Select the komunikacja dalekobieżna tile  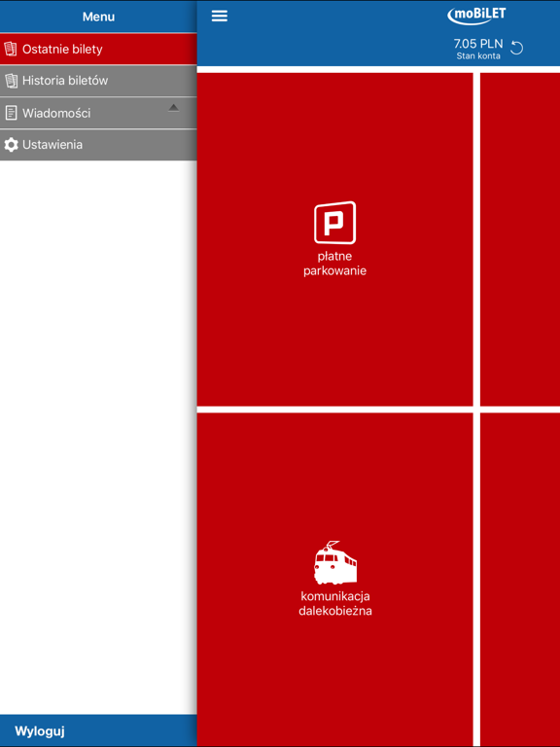pos(334,580)
